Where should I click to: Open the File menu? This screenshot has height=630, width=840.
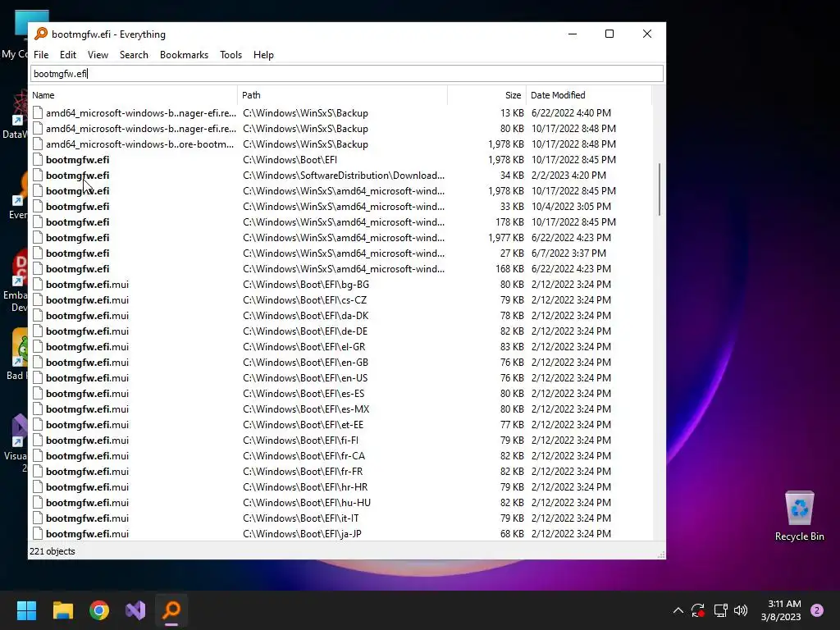(41, 55)
